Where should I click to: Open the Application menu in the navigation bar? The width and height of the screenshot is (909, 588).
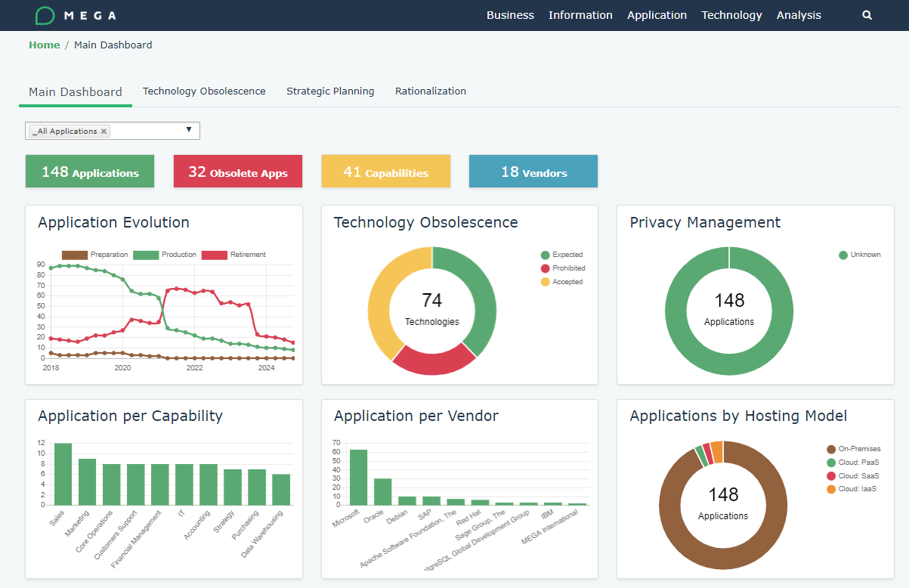[657, 15]
